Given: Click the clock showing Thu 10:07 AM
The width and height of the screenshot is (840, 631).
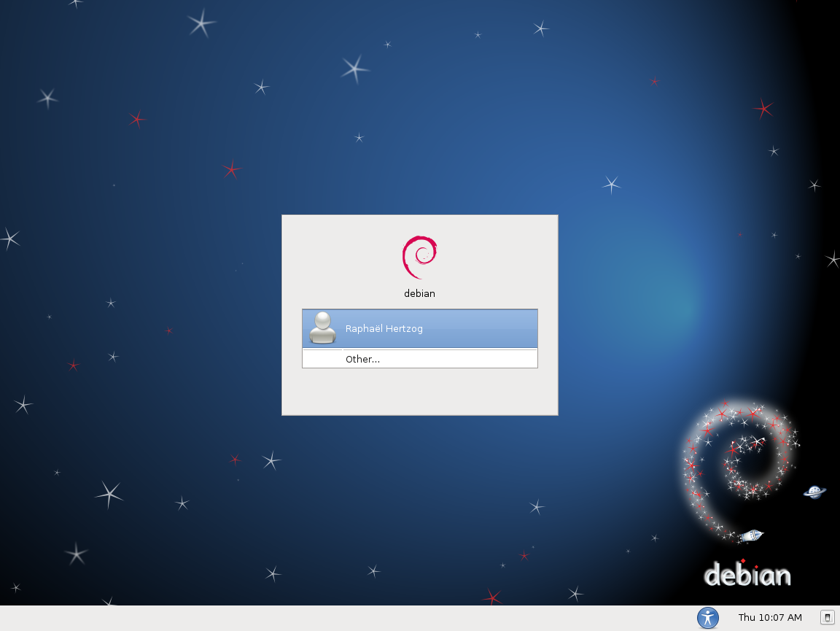Looking at the screenshot, I should pyautogui.click(x=770, y=618).
